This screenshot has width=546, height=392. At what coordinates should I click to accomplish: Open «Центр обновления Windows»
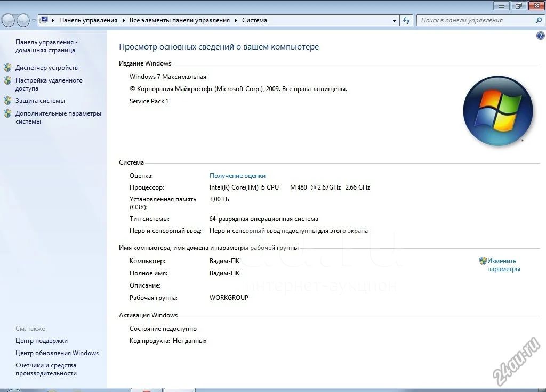(x=57, y=353)
